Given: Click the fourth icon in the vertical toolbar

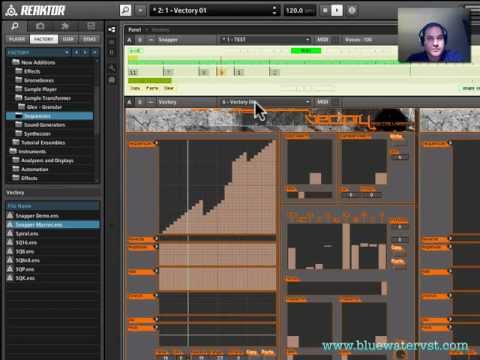Looking at the screenshot, I should pos(112,68).
